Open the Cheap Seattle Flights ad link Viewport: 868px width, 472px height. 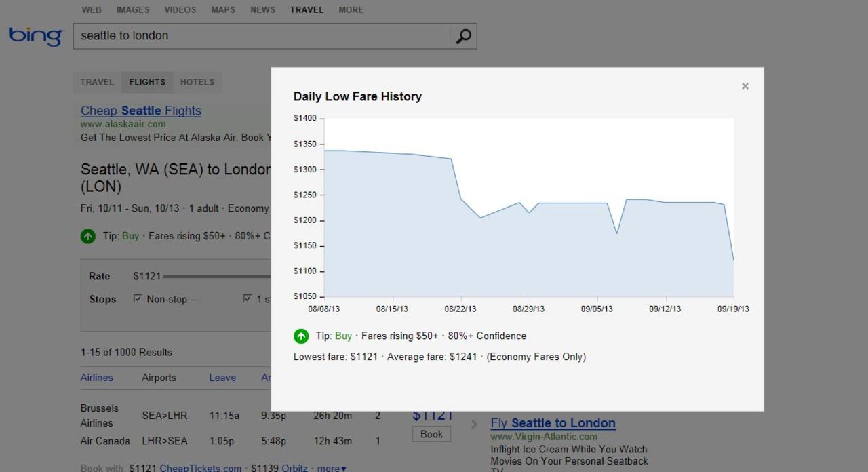pyautogui.click(x=141, y=111)
